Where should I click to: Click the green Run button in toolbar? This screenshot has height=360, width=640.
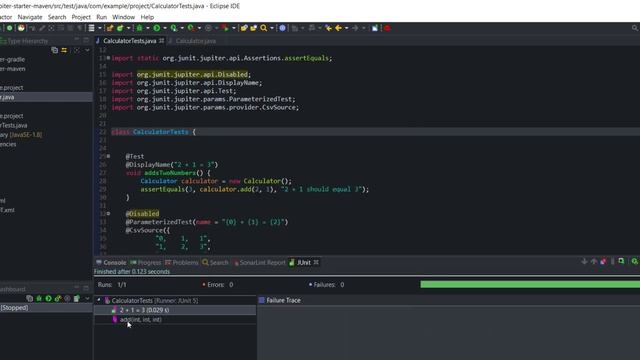156,28
